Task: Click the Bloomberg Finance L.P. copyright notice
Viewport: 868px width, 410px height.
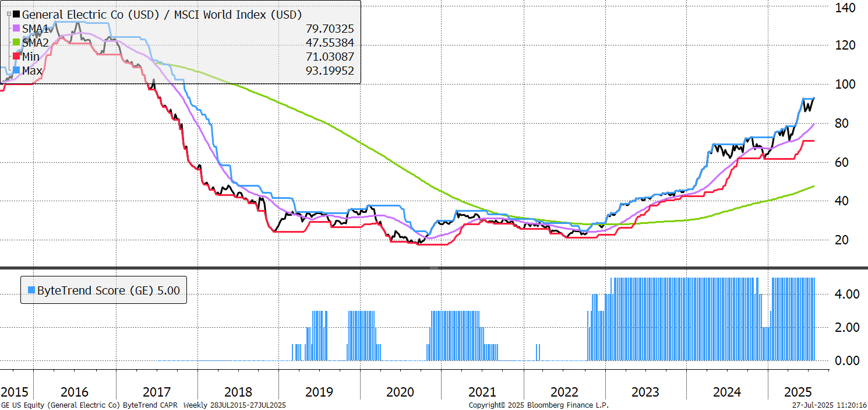Action: (x=538, y=405)
